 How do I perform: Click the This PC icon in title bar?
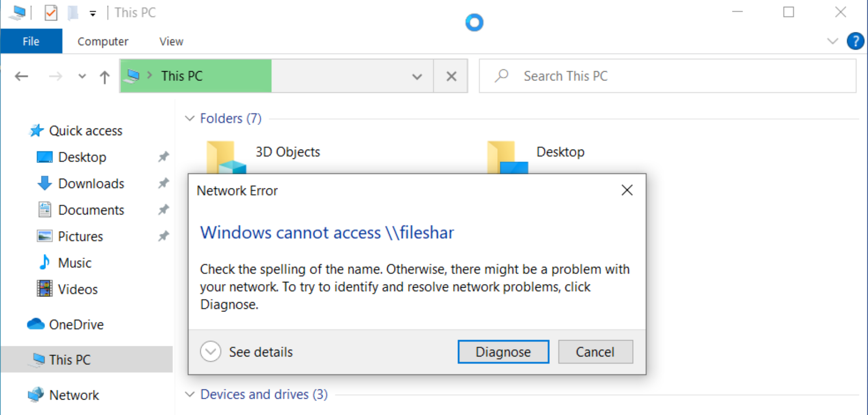tap(18, 13)
